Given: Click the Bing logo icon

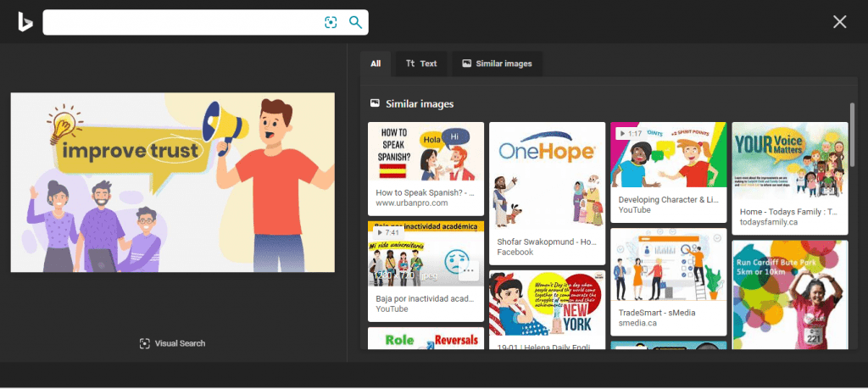Looking at the screenshot, I should click(25, 22).
